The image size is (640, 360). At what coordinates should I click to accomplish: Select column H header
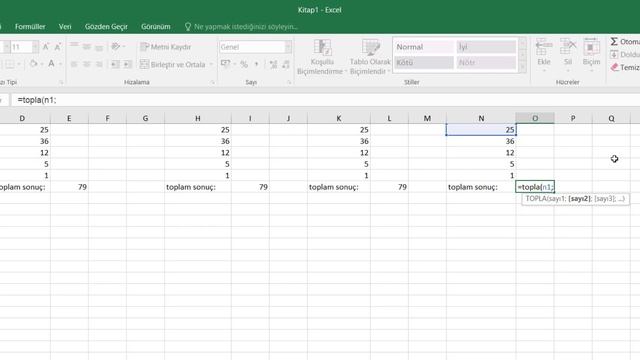tap(198, 118)
